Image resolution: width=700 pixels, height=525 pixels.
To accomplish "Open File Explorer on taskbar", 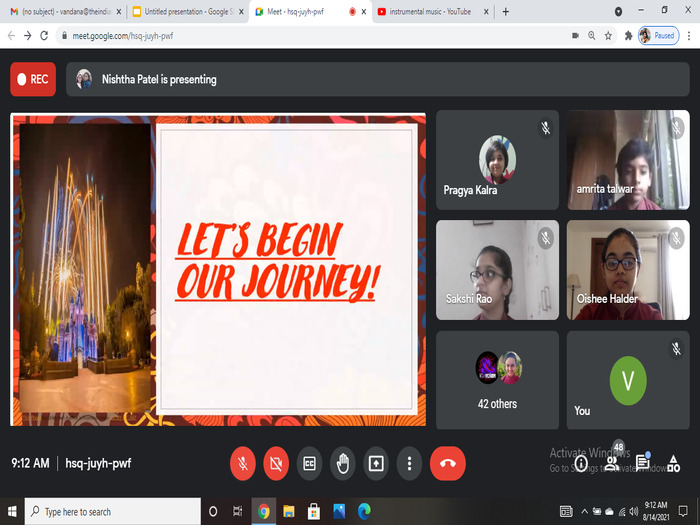I will click(289, 511).
